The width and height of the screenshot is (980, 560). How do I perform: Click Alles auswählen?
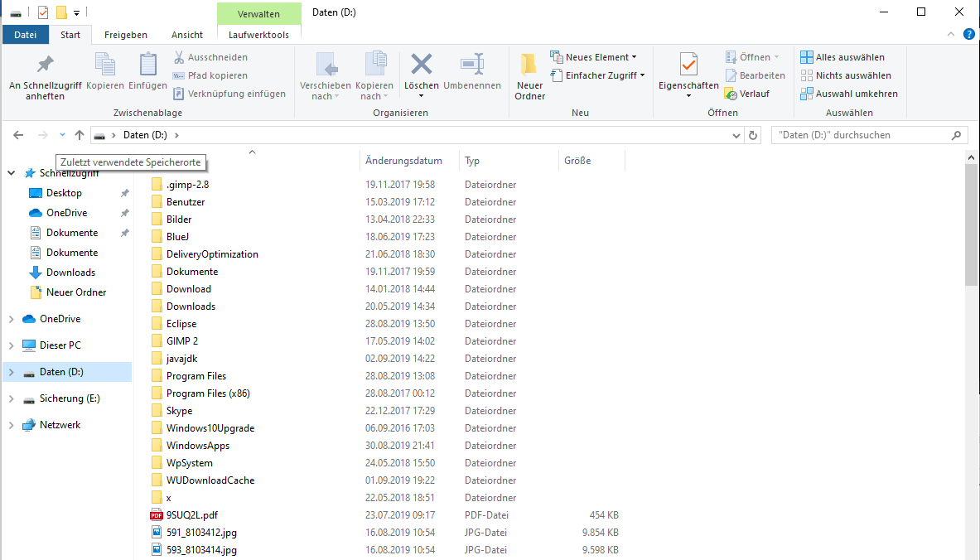pyautogui.click(x=842, y=57)
